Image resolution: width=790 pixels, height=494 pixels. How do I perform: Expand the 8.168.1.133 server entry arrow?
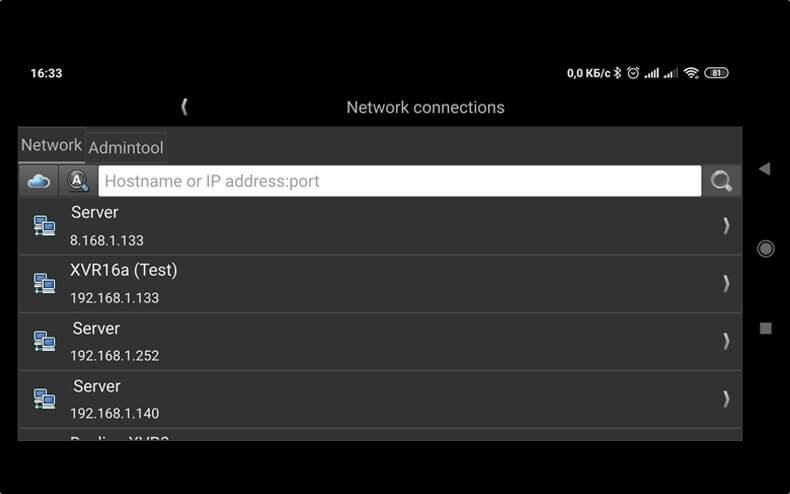point(726,226)
